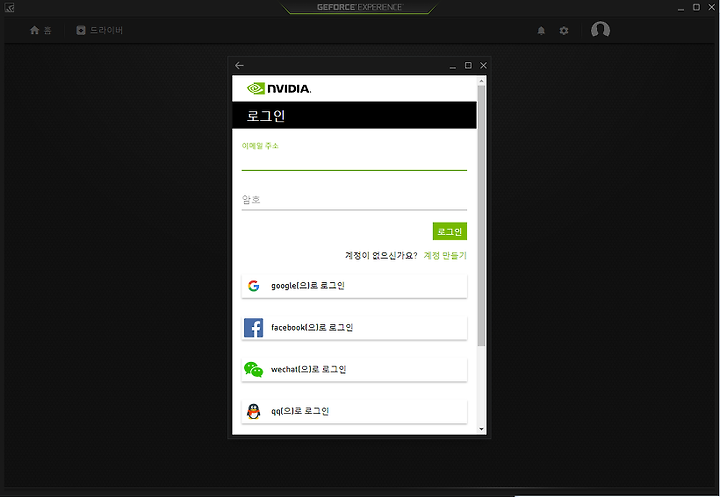Image resolution: width=720 pixels, height=497 pixels.
Task: Click the GeForce Experience app icon top-left
Action: [x=9, y=7]
